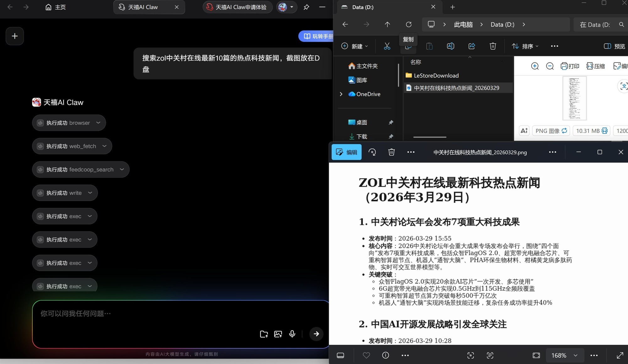
Task: Click the search box 在 Data (D:)
Action: [601, 24]
